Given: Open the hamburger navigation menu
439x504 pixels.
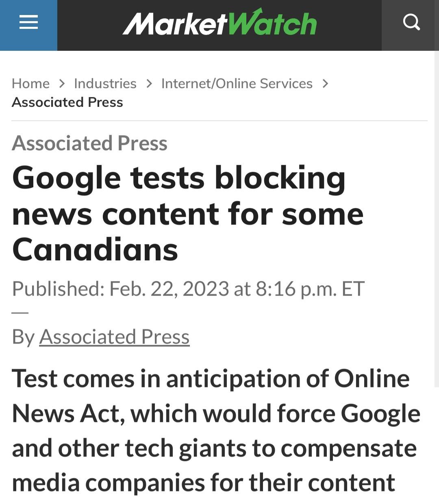Looking at the screenshot, I should pos(28,22).
